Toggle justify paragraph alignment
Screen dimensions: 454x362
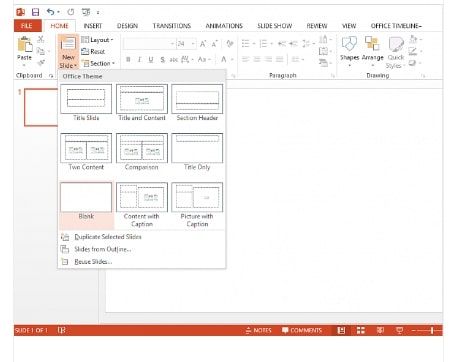pos(280,59)
